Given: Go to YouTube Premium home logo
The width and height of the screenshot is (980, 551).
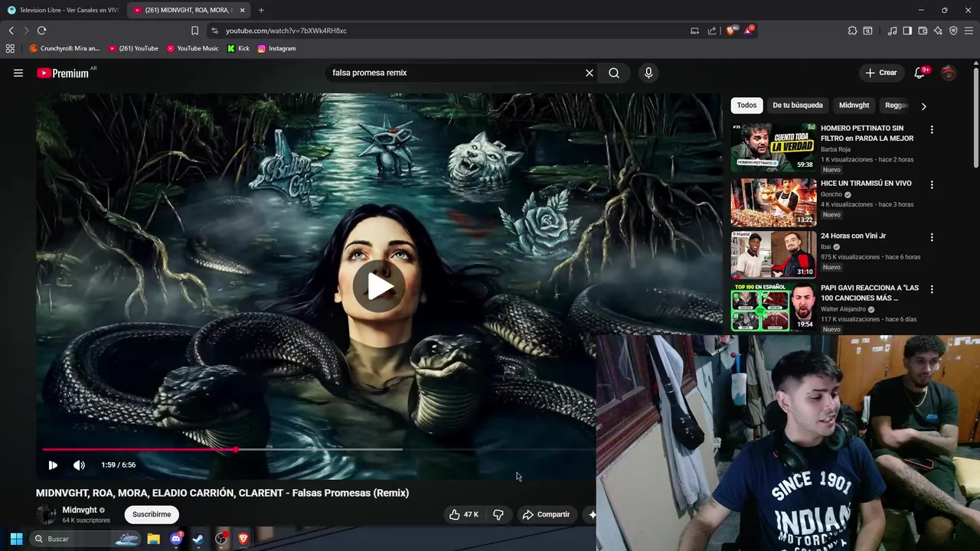Looking at the screenshot, I should tap(63, 73).
